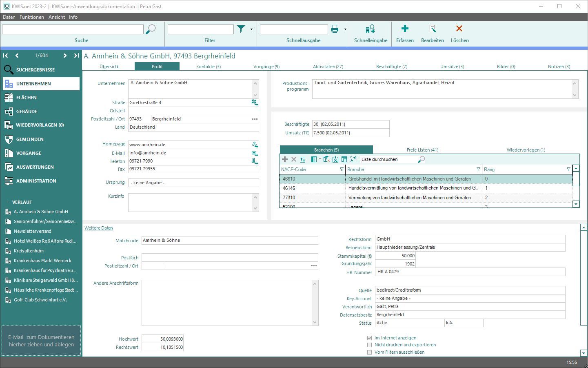Open the Vorgänge (9) tab

pyautogui.click(x=266, y=67)
